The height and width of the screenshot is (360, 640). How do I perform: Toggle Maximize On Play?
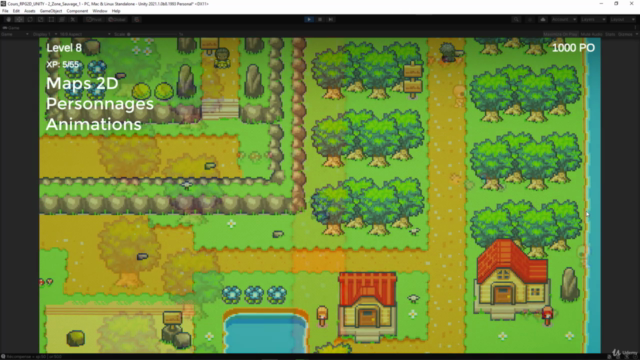point(560,34)
